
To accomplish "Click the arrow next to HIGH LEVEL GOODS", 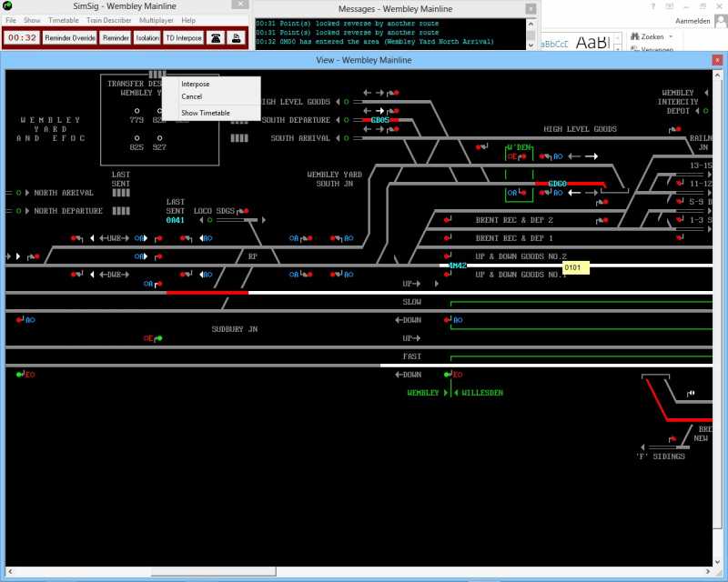I will click(338, 102).
